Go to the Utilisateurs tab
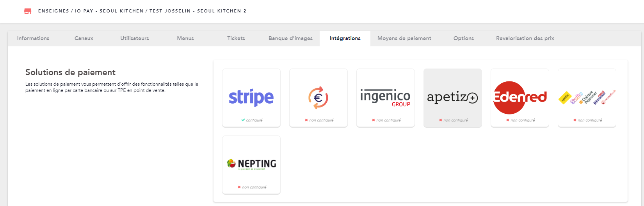This screenshot has height=206, width=644. coord(135,38)
